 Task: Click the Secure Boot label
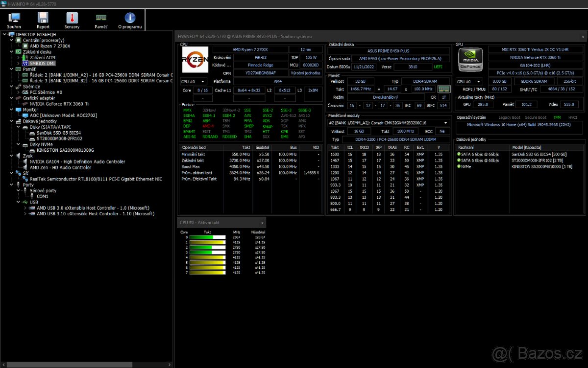[536, 117]
